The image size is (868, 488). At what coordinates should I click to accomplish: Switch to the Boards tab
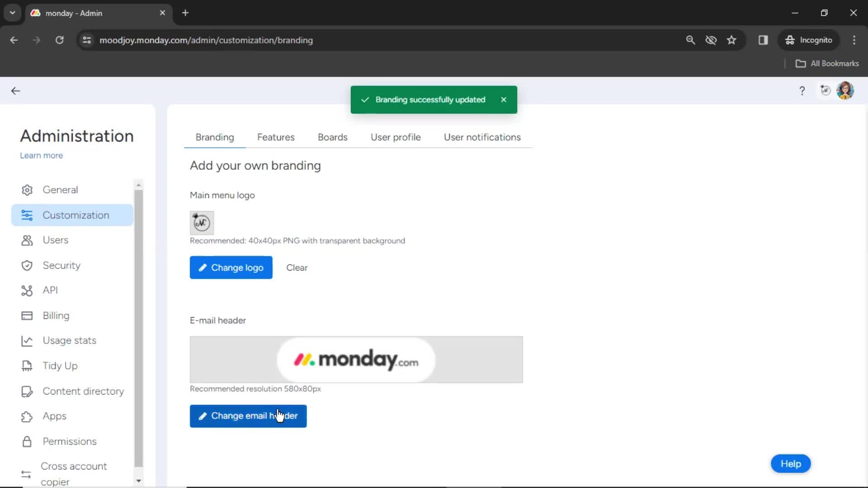332,137
